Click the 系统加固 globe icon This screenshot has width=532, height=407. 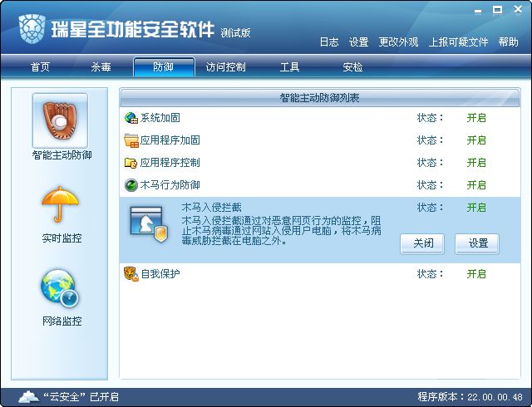[x=131, y=118]
